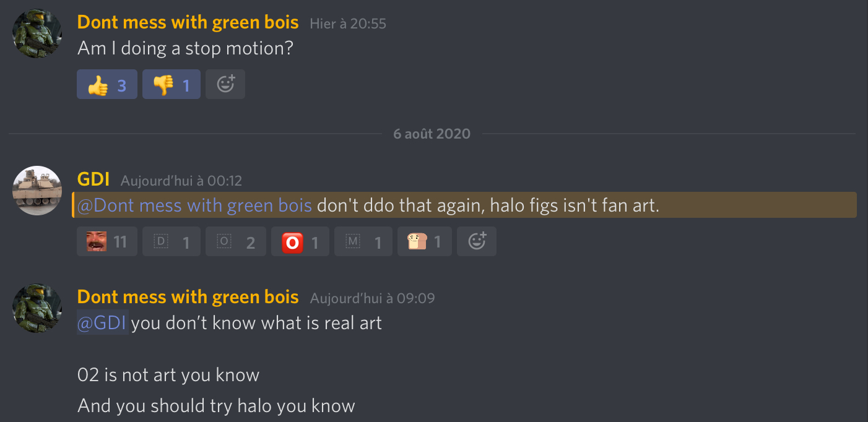Click the 'Aujourd'hui à 00:12' timestamp
Screen dimensions: 868x422
tap(181, 181)
